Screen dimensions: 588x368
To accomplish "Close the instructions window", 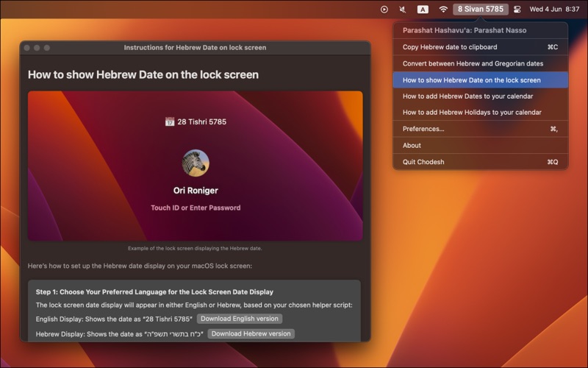I will [27, 48].
